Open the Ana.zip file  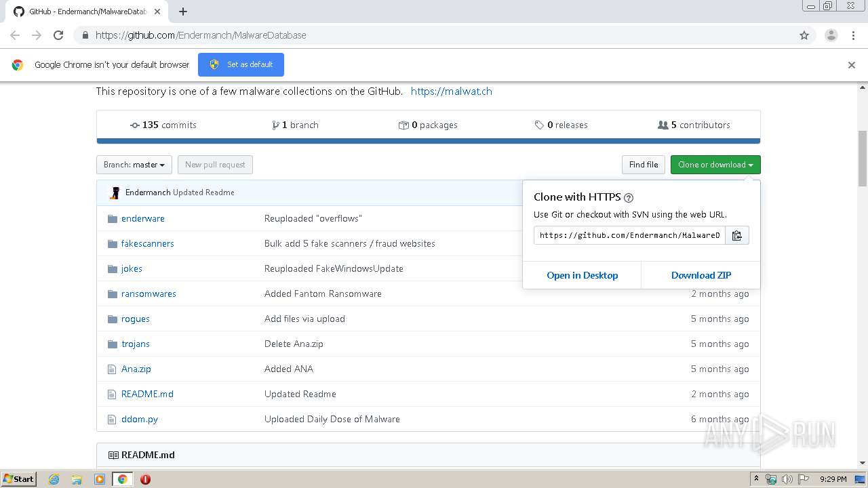point(136,369)
